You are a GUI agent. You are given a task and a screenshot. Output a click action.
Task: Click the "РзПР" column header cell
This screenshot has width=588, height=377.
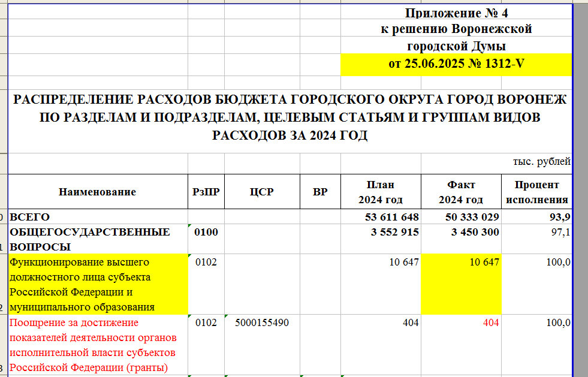point(206,192)
